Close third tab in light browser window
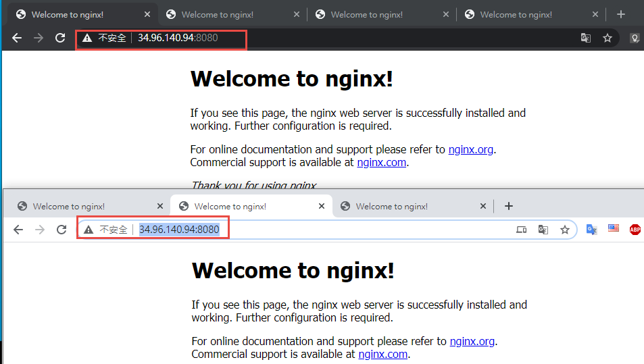Image resolution: width=644 pixels, height=364 pixels. (x=483, y=206)
